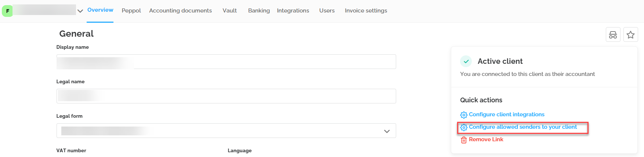Open the Legal form dropdown
This screenshot has height=157, width=644.
click(x=226, y=131)
